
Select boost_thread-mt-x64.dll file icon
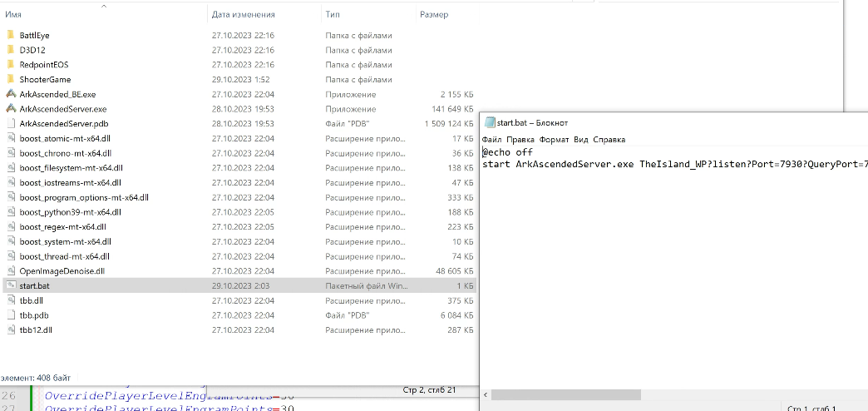point(10,256)
